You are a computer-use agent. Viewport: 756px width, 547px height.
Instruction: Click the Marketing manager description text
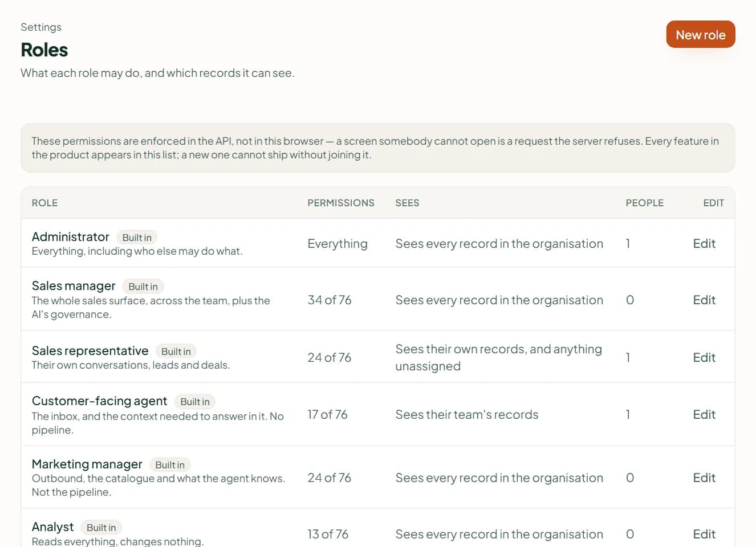coord(158,485)
